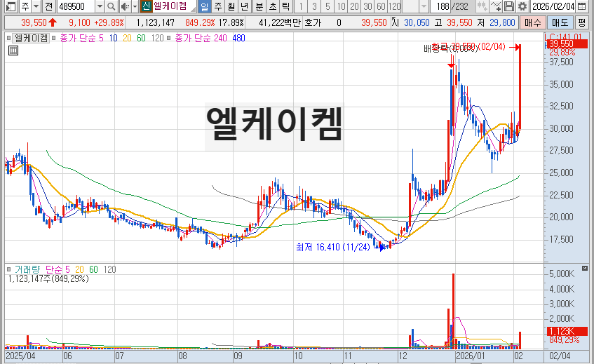Toggle square marker before 종가 단순 240
The width and height of the screenshot is (594, 364).
click(x=168, y=39)
